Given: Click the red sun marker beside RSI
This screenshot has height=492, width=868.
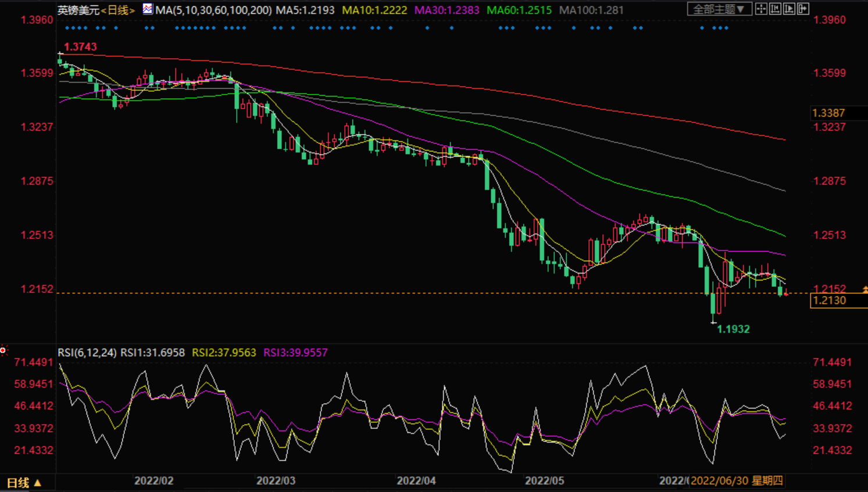Looking at the screenshot, I should coord(3,350).
